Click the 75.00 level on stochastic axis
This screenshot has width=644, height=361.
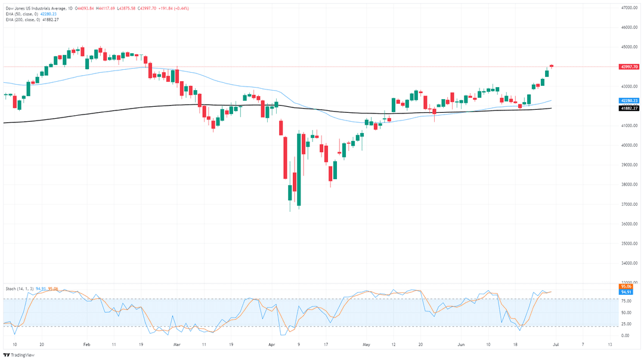pyautogui.click(x=626, y=301)
